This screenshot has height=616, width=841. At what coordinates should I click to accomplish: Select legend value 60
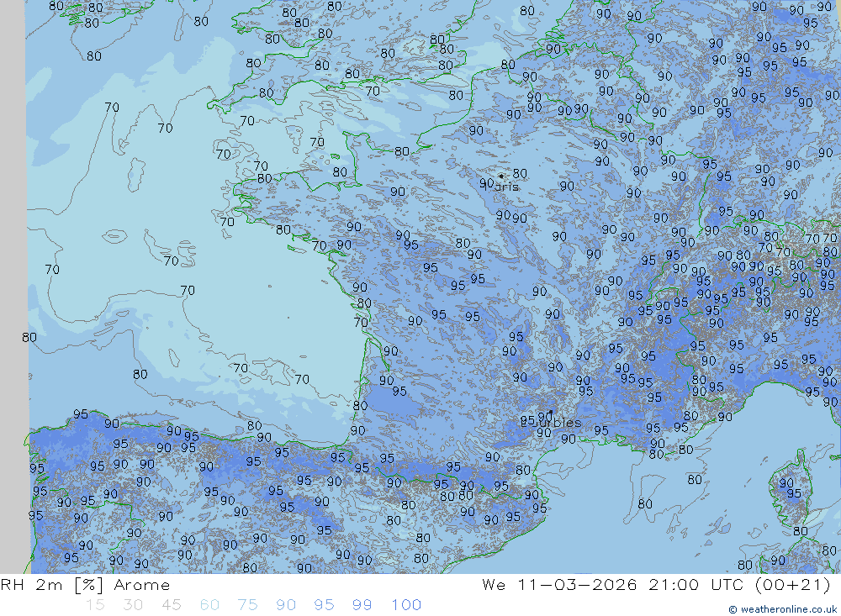click(x=209, y=605)
